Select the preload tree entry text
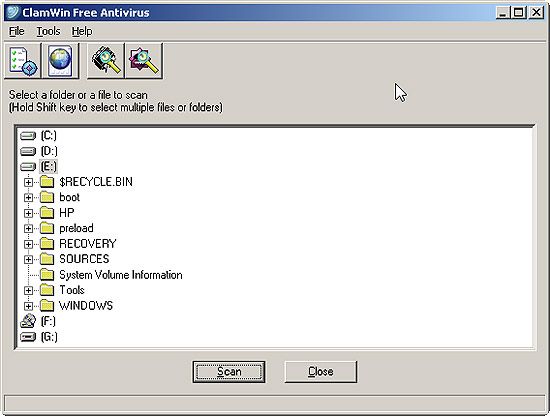550x416 pixels. (x=76, y=228)
